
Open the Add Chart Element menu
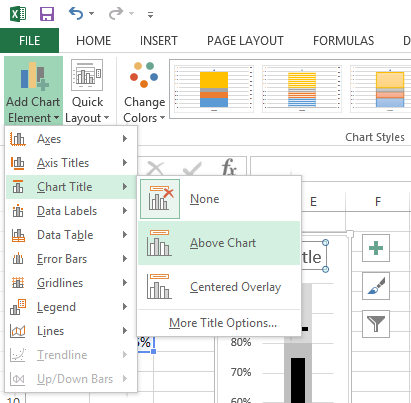pos(33,91)
